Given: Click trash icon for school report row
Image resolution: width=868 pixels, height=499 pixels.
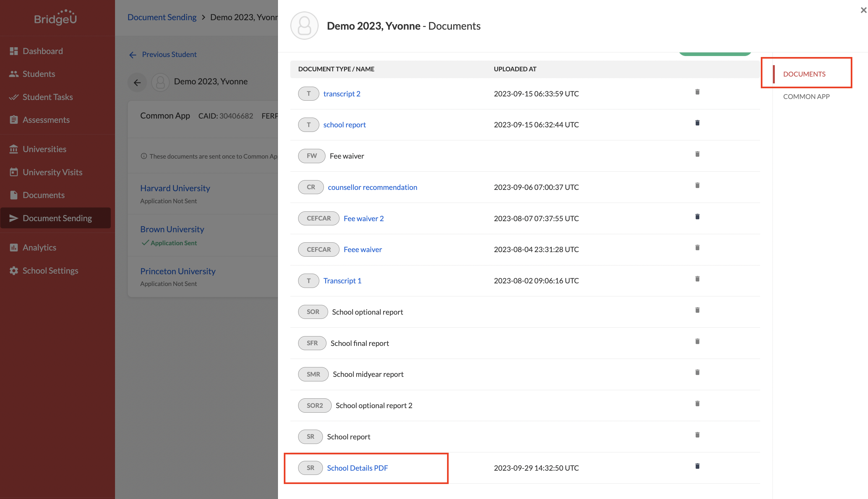Looking at the screenshot, I should tap(697, 123).
